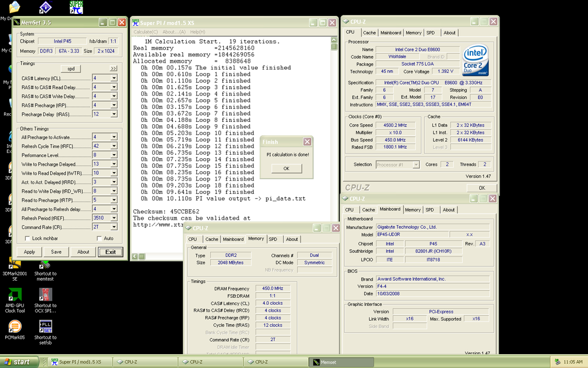Image resolution: width=588 pixels, height=368 pixels.
Task: Click 'Checksum: 45CCBE62' text in Super PI
Action: coord(166,212)
